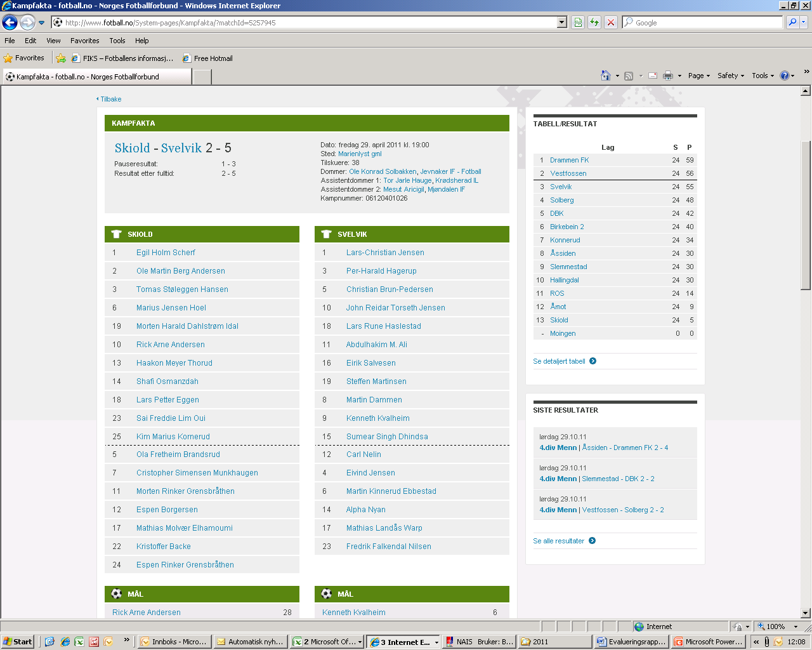Open the NAIS Bruker taskbar item
812x650 pixels.
478,642
